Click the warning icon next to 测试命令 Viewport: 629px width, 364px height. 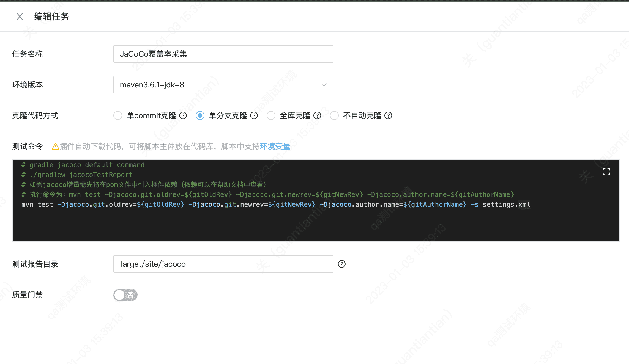point(55,146)
